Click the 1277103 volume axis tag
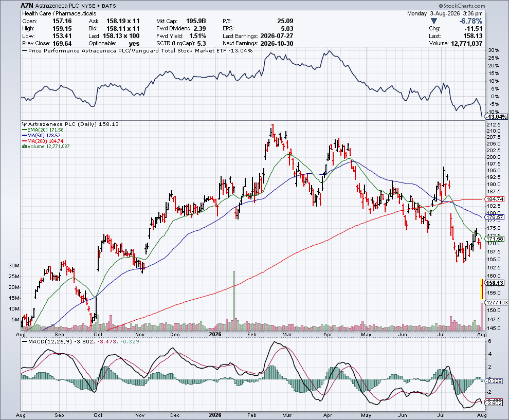Image resolution: width=509 pixels, height=420 pixels. coord(497,302)
